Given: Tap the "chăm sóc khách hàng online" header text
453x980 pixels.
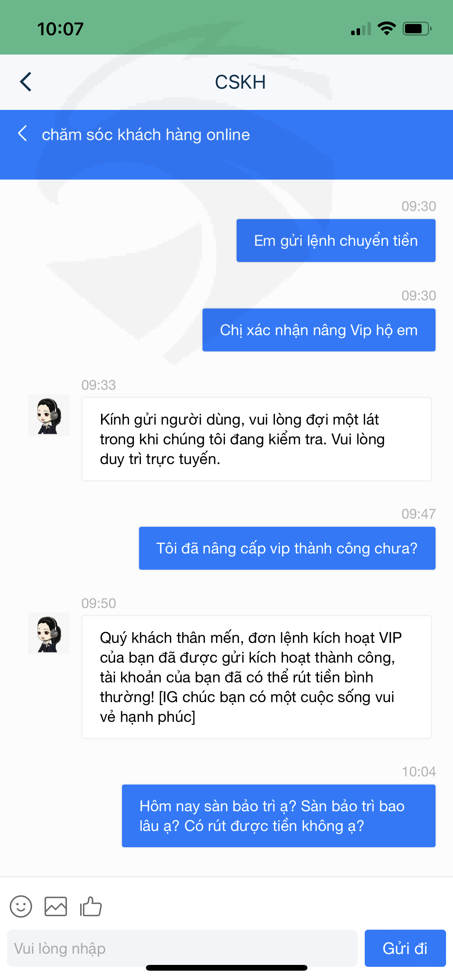Looking at the screenshot, I should (x=146, y=135).
